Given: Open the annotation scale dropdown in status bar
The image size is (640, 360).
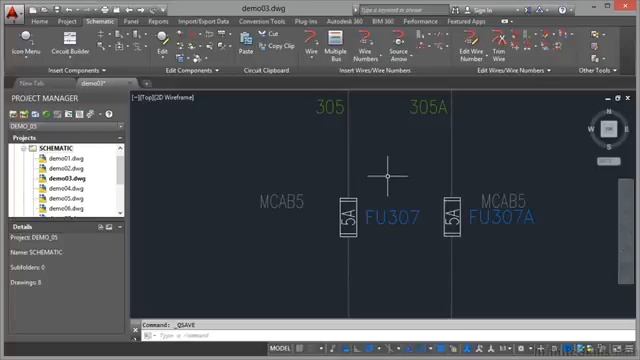Looking at the screenshot, I should click(505, 349).
